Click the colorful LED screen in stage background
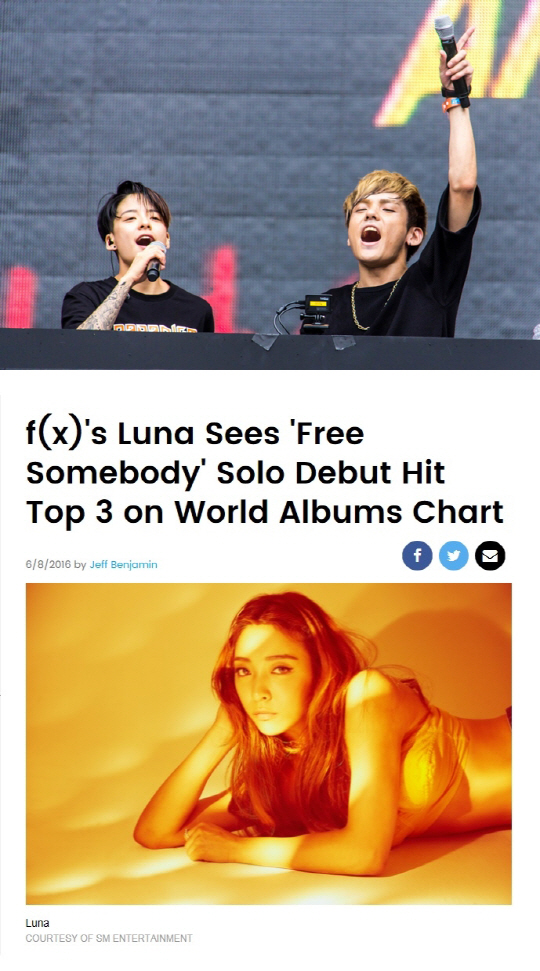Viewport: 540px width, 971px height. point(458,62)
